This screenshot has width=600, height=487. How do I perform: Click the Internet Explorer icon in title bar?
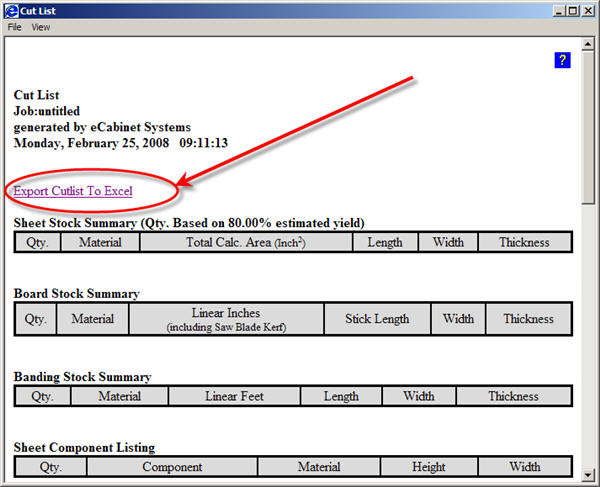click(x=11, y=11)
